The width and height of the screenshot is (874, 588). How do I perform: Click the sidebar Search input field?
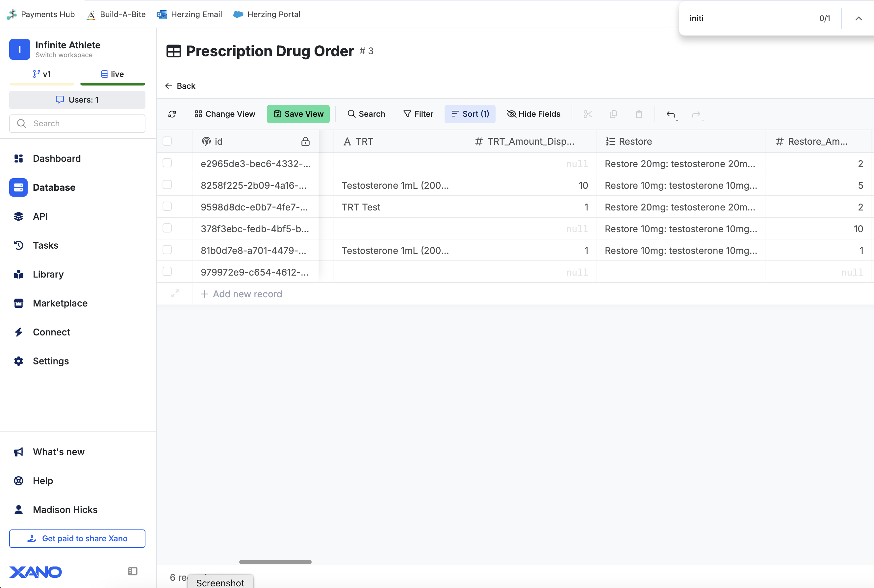click(x=77, y=123)
